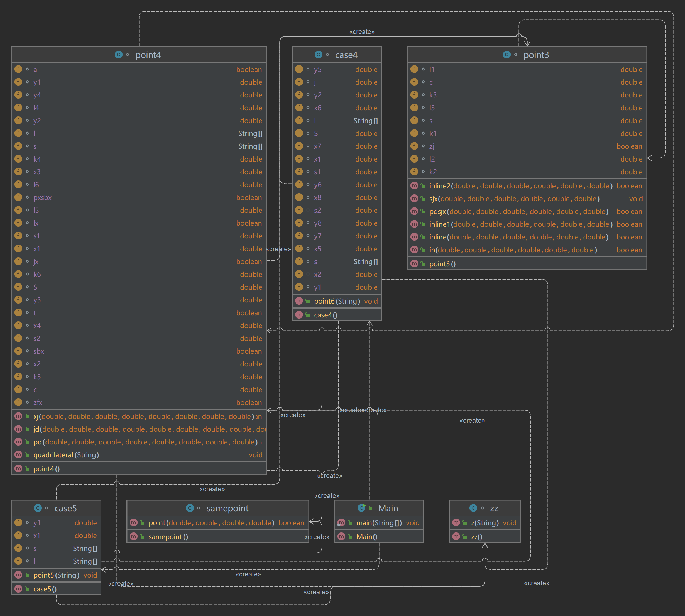Image resolution: width=685 pixels, height=616 pixels.
Task: Select field l2 in point3
Action: 527,159
